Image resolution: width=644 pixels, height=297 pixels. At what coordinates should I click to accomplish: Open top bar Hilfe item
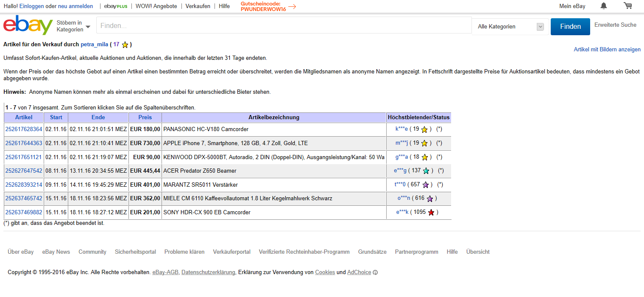(x=224, y=6)
